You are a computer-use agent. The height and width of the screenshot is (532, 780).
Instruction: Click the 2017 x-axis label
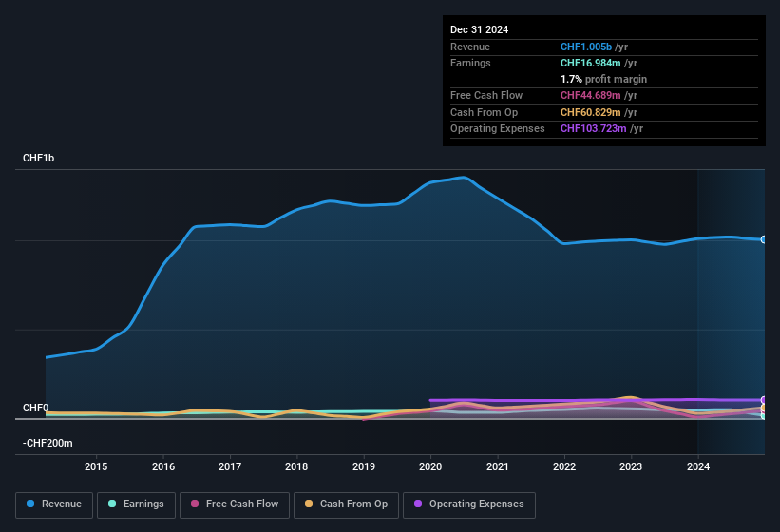coord(230,466)
